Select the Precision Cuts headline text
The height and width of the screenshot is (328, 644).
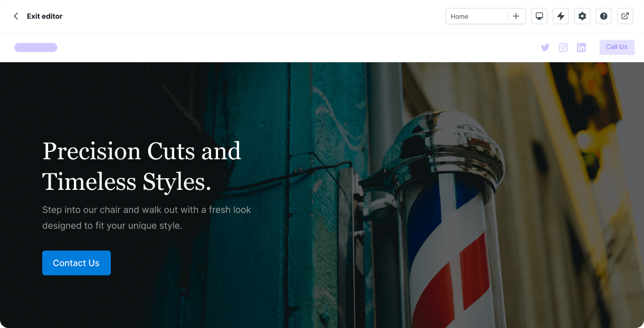[141, 166]
